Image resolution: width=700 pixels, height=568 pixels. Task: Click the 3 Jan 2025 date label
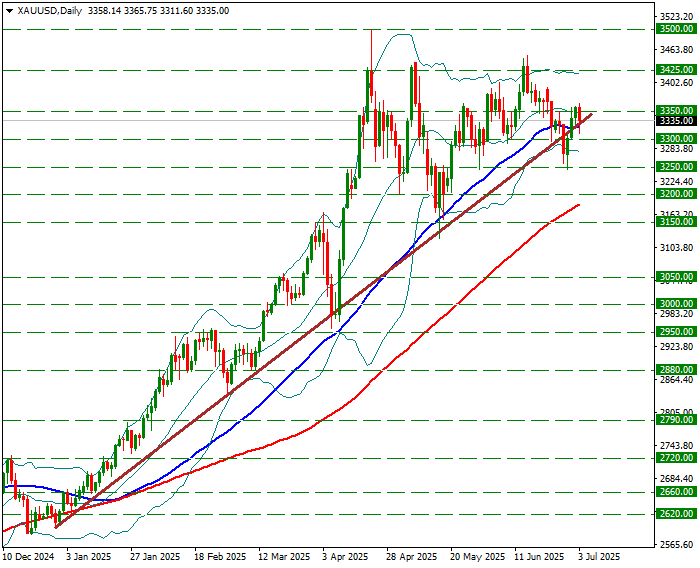coord(90,557)
